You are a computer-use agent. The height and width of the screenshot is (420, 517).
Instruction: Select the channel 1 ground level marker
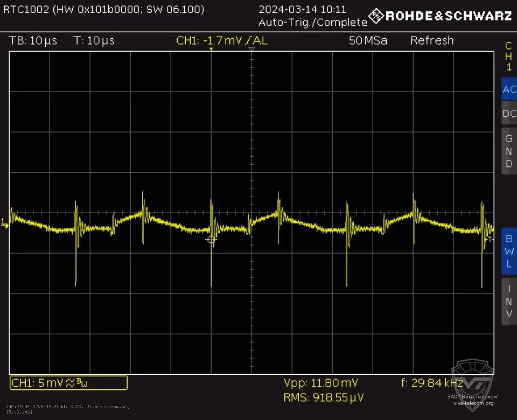tap(5, 223)
